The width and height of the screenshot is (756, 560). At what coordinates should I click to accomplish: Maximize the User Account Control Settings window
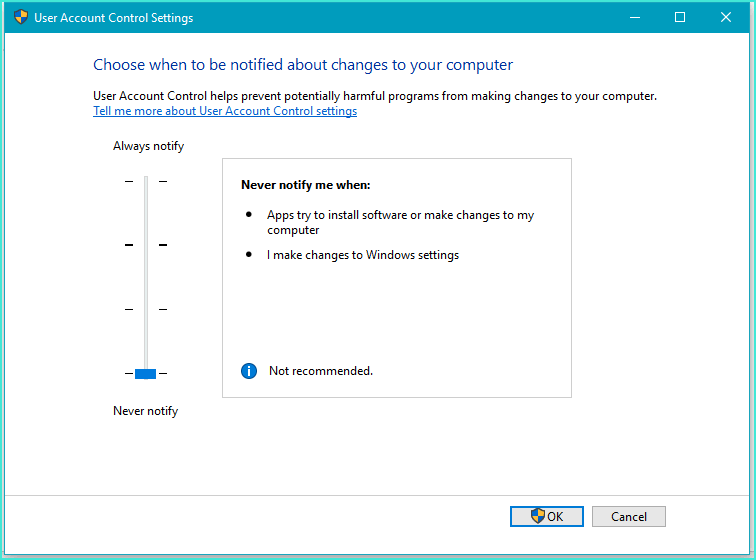click(x=680, y=17)
